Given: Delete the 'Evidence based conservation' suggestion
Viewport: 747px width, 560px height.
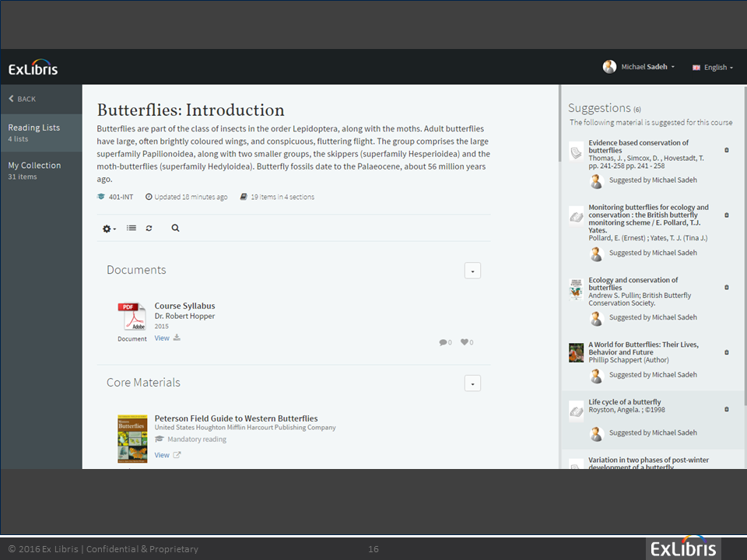Looking at the screenshot, I should 727,150.
